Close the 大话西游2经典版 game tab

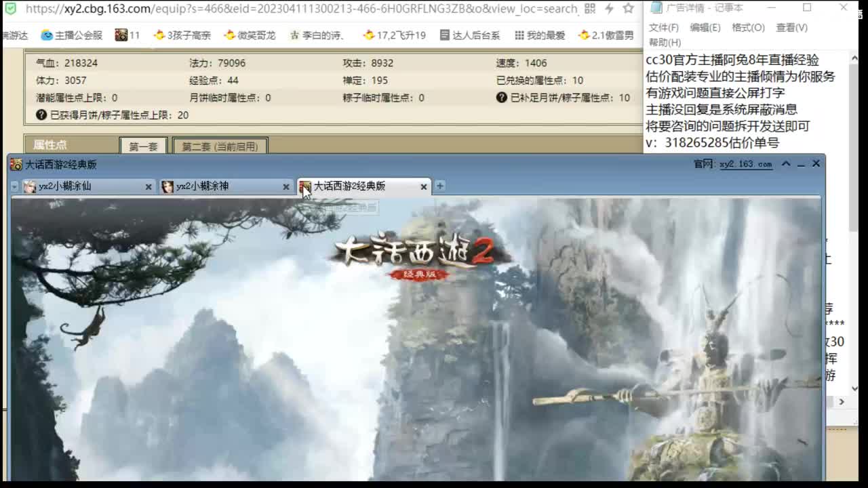(x=424, y=186)
